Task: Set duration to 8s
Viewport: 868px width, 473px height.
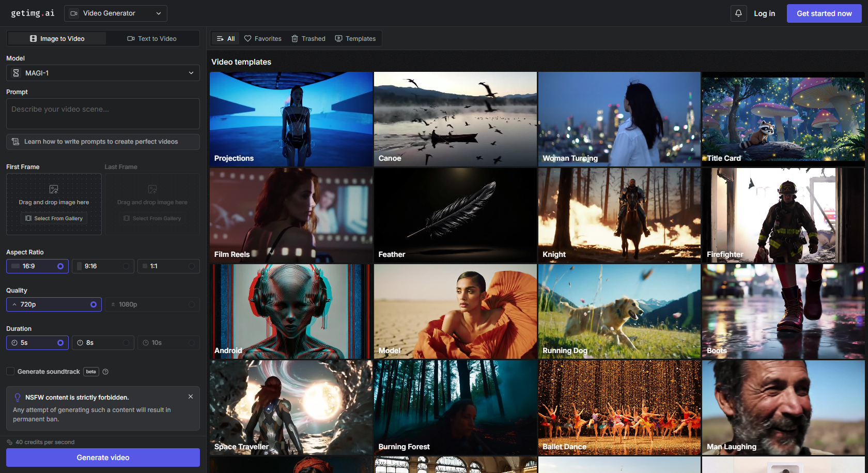Action: (103, 343)
